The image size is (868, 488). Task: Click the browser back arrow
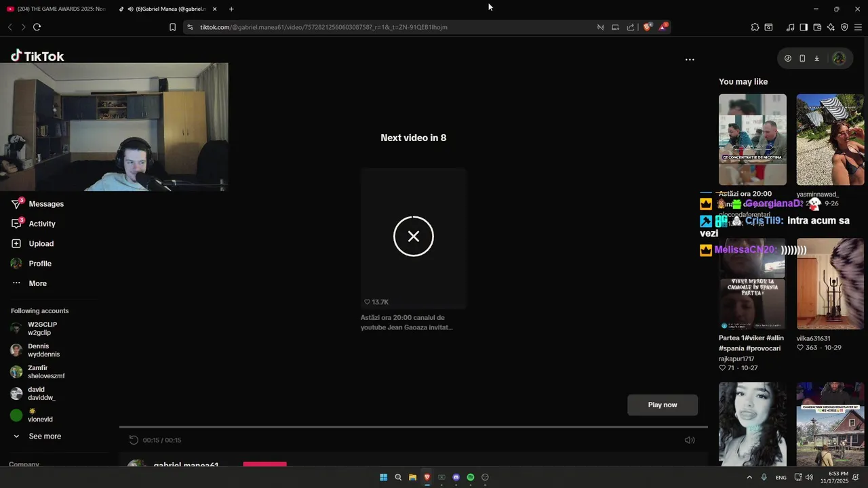tap(10, 27)
